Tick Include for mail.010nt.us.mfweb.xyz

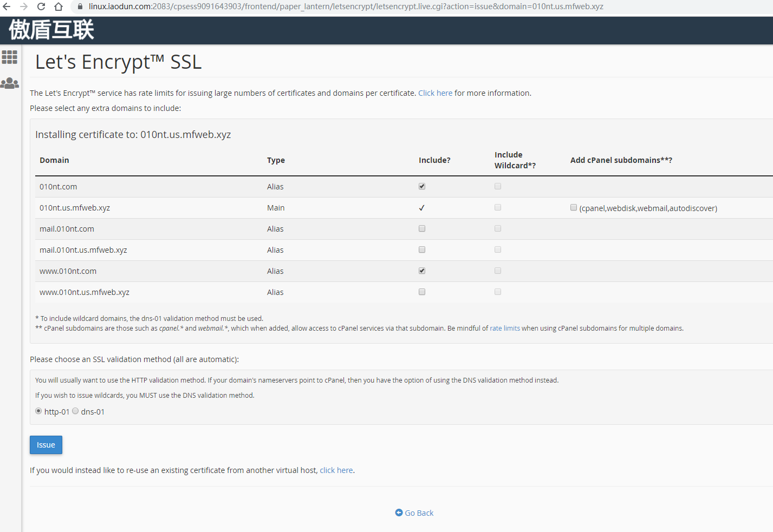[x=422, y=249]
